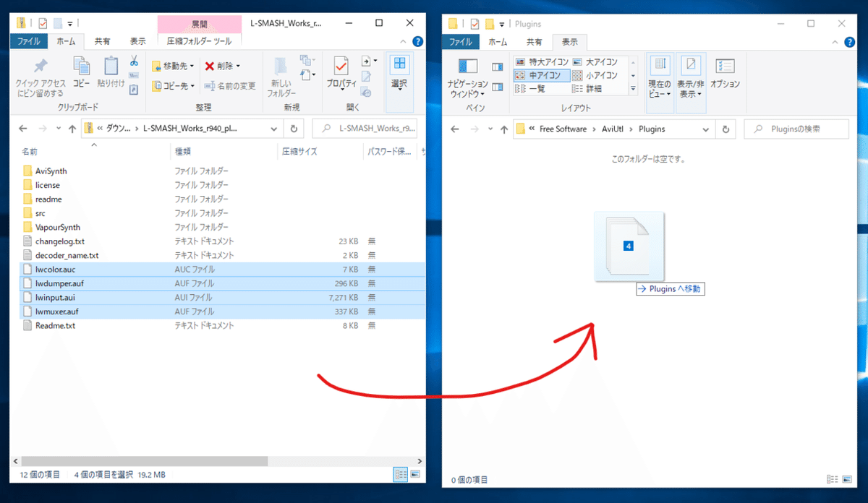Screen dimensions: 868x503
Task: Expand the layout gallery more arrow
Action: (x=634, y=88)
